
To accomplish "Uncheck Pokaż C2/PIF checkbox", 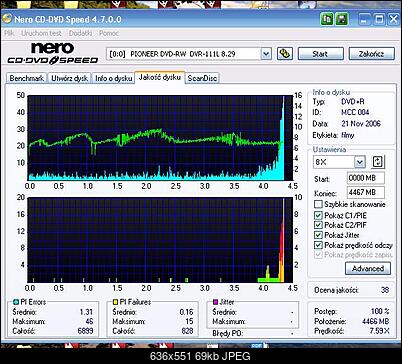I will point(318,225).
